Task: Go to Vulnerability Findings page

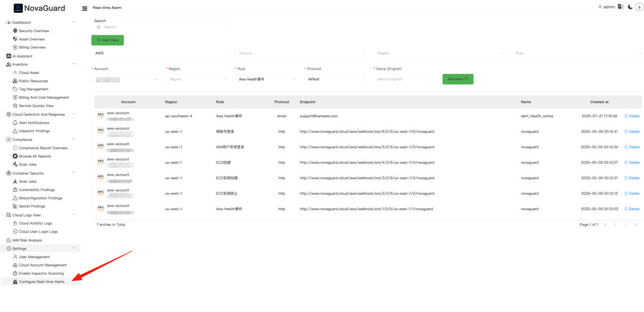Action: pyautogui.click(x=37, y=190)
